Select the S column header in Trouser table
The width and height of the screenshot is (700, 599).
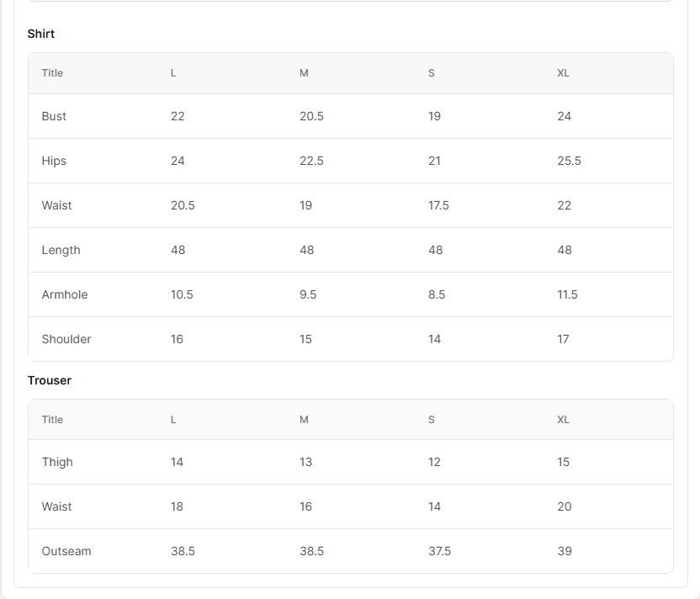click(x=432, y=420)
